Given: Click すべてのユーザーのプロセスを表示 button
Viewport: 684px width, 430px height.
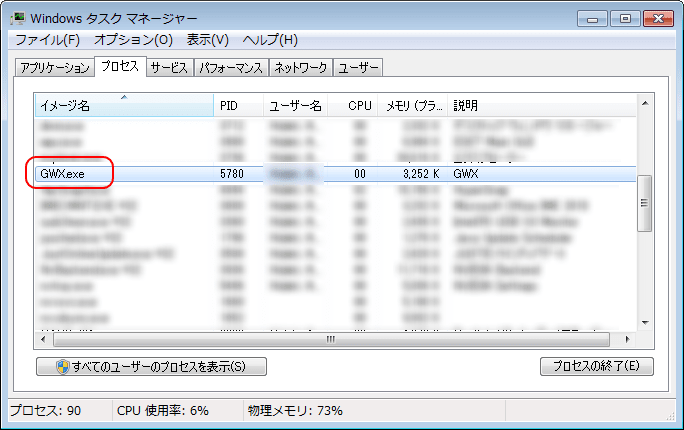Looking at the screenshot, I should 151,366.
